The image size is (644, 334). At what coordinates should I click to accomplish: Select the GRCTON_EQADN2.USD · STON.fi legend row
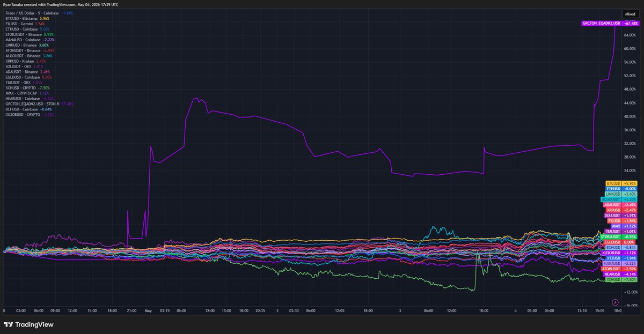39,104
